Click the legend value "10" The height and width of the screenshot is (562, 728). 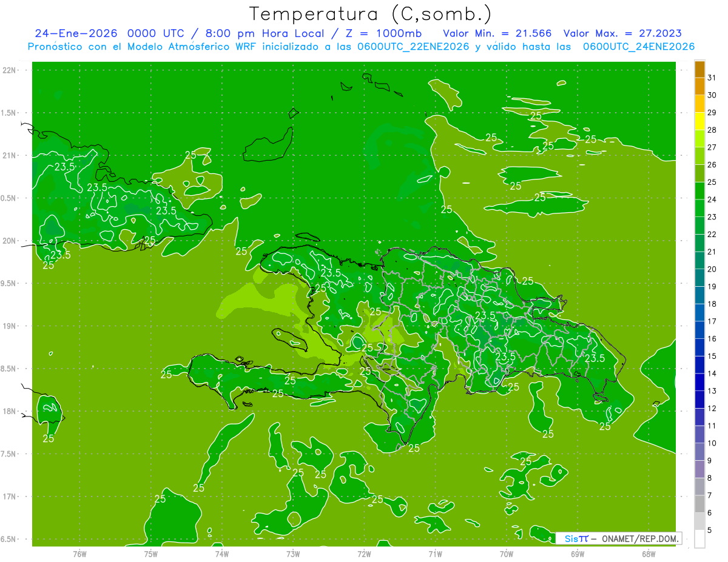712,443
